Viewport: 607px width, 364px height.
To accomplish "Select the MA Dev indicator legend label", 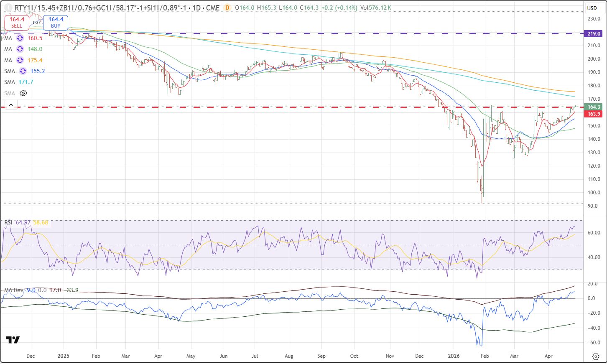I will [14, 290].
